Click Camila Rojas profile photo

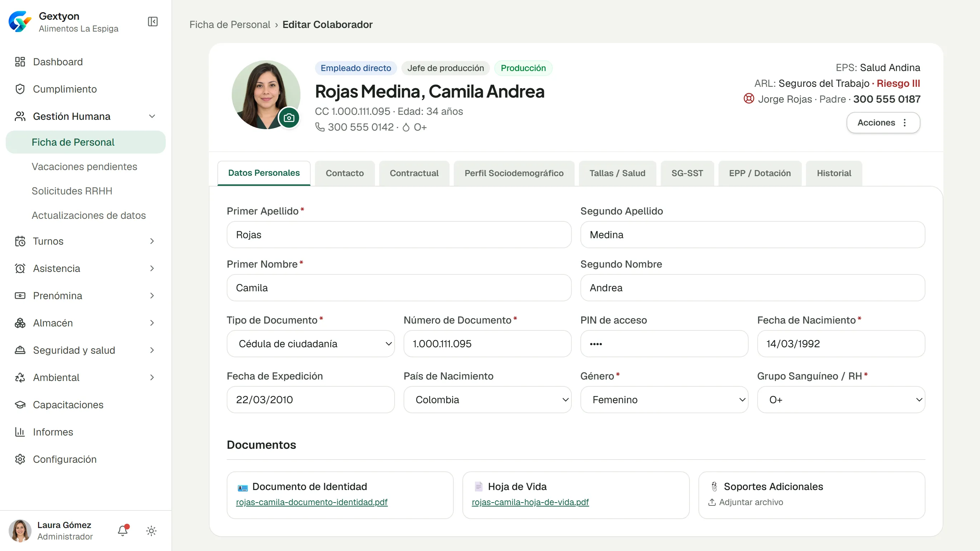click(266, 95)
